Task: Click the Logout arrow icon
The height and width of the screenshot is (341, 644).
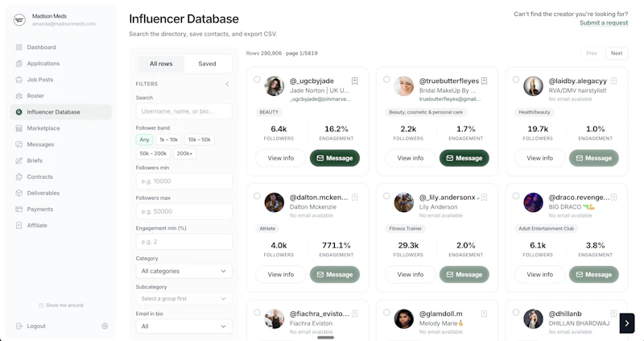Action: click(19, 326)
